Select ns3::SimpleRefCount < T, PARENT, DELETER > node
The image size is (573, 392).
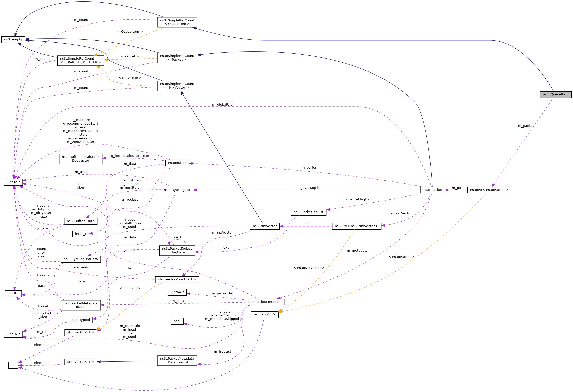(81, 60)
